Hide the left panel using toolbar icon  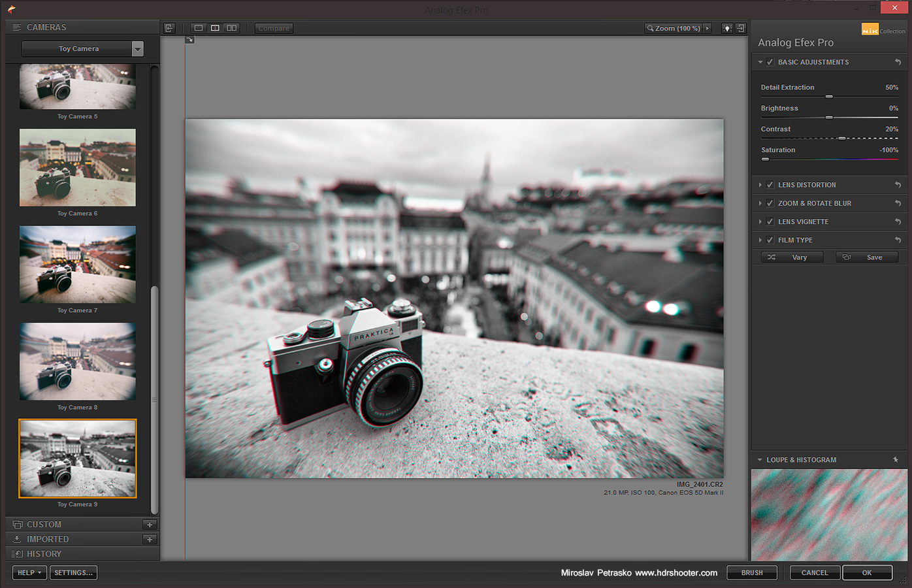pyautogui.click(x=169, y=28)
